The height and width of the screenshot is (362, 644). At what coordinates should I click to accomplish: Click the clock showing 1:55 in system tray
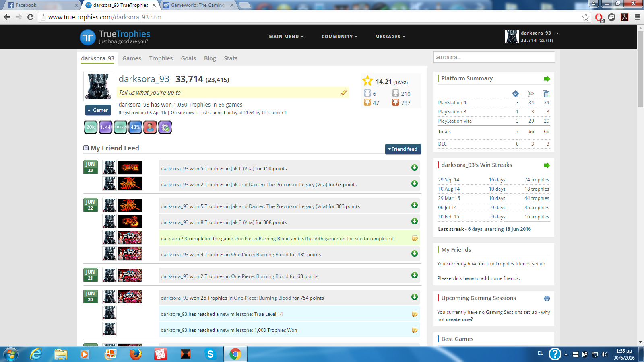(624, 351)
